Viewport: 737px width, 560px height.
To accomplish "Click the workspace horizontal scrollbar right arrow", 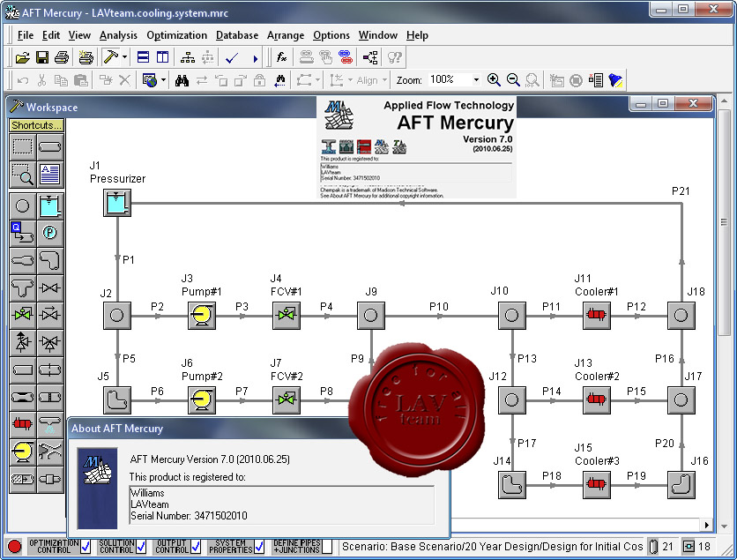I will point(706,525).
